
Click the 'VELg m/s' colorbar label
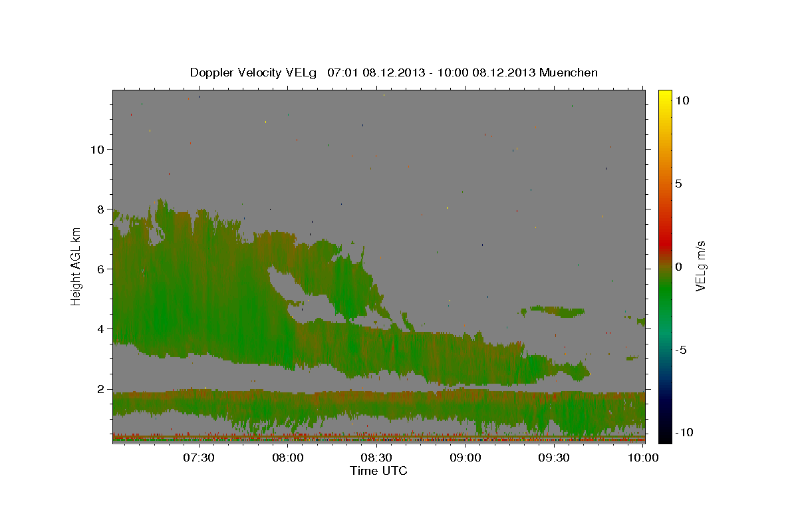click(700, 265)
